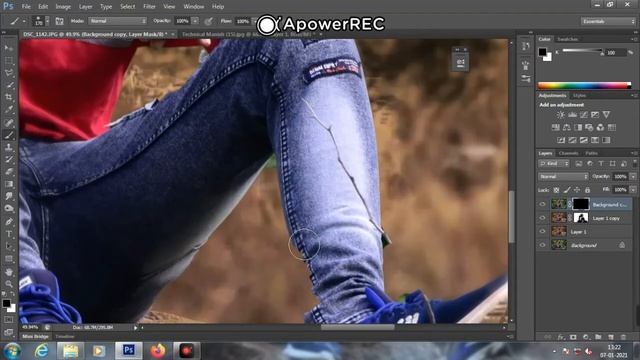Select the Horizontal Type tool
Screen dimensions: 640x360
(9, 234)
